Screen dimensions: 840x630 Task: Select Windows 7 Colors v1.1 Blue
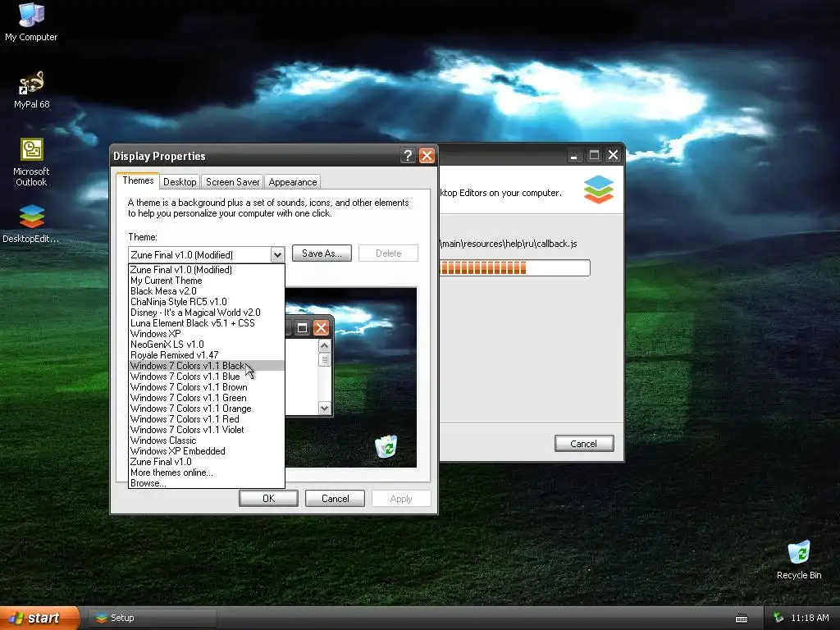click(x=206, y=377)
